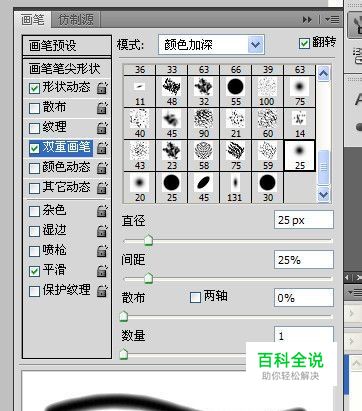
Task: Click the 间距 slider handle
Action: (x=148, y=278)
